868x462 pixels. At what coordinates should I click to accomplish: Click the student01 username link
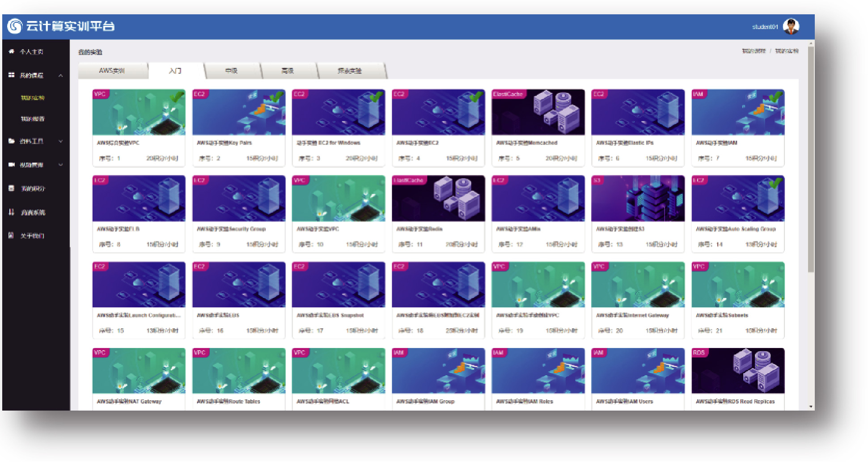point(765,27)
